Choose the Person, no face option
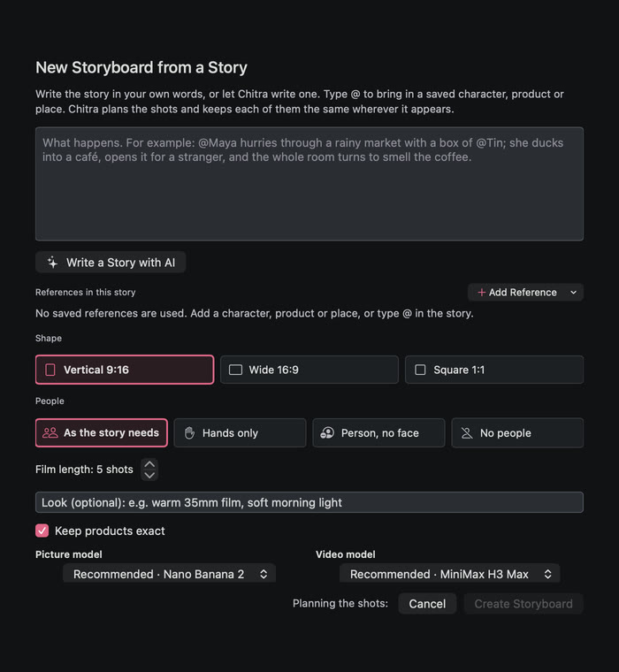 378,433
